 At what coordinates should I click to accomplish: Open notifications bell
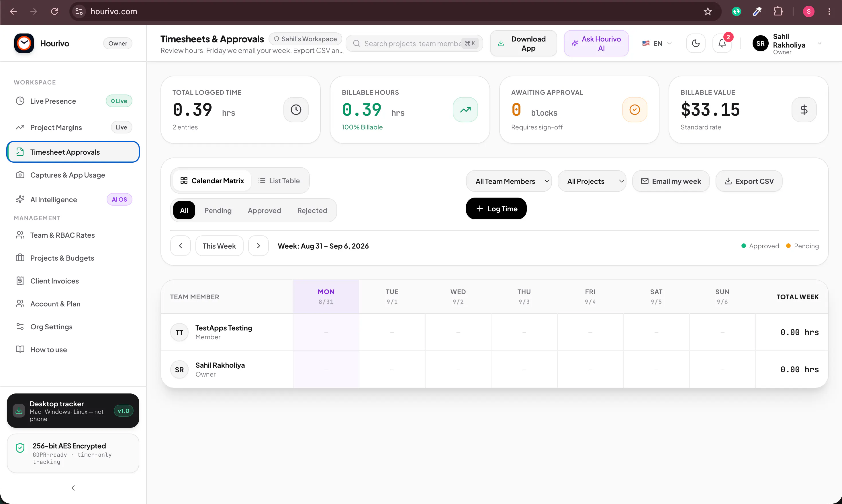coord(722,43)
